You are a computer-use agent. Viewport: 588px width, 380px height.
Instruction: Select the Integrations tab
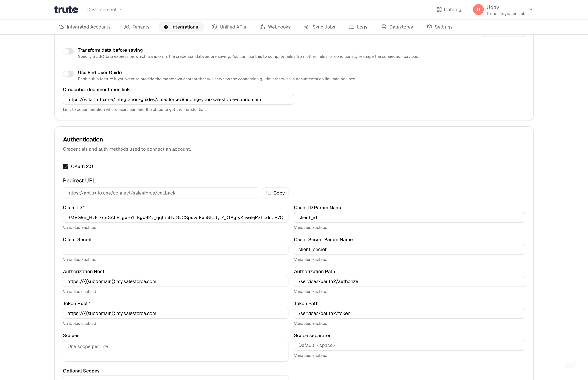(x=181, y=27)
